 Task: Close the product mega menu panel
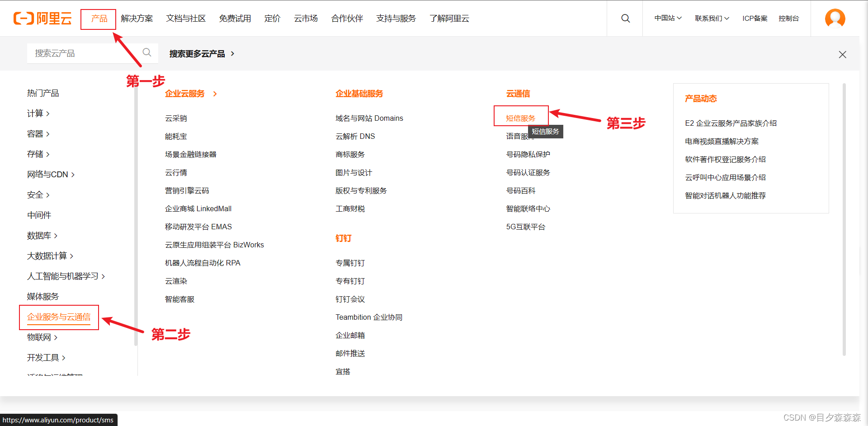click(842, 54)
